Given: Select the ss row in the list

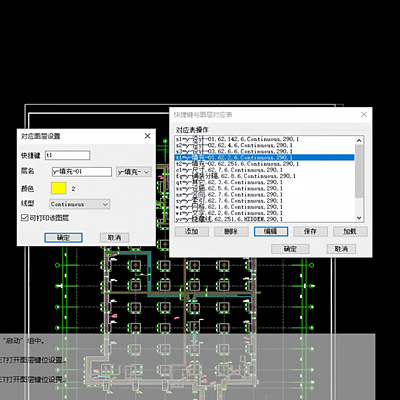Looking at the screenshot, I should click(265, 188).
